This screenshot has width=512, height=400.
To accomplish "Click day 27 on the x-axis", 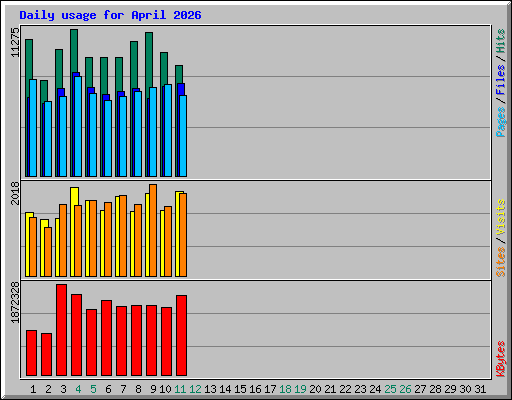I will 420,389.
